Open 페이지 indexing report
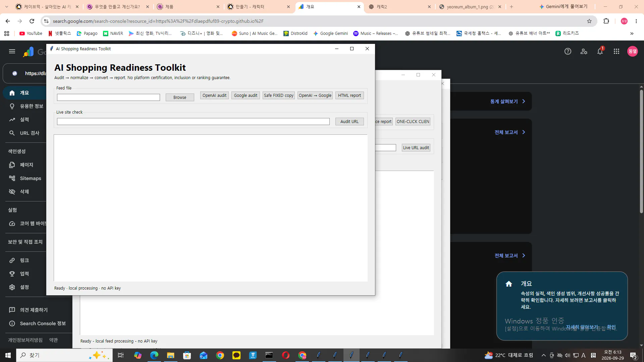 pyautogui.click(x=25, y=165)
